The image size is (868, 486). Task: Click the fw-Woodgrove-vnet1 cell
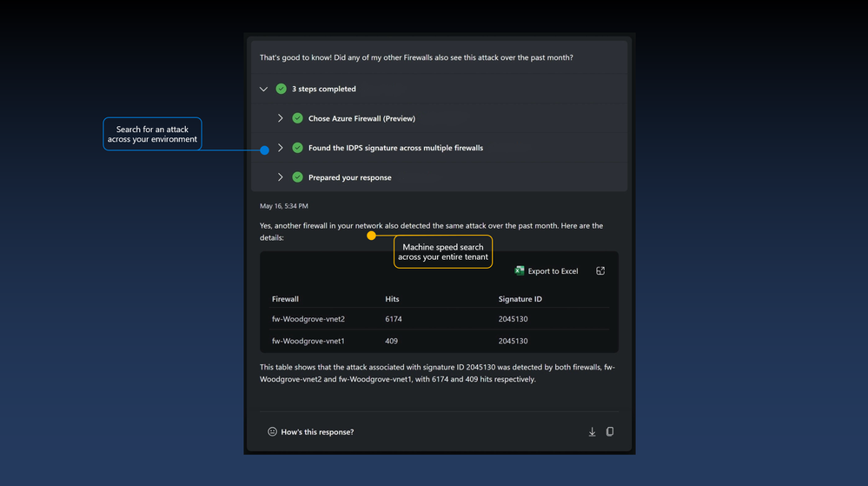(x=308, y=341)
